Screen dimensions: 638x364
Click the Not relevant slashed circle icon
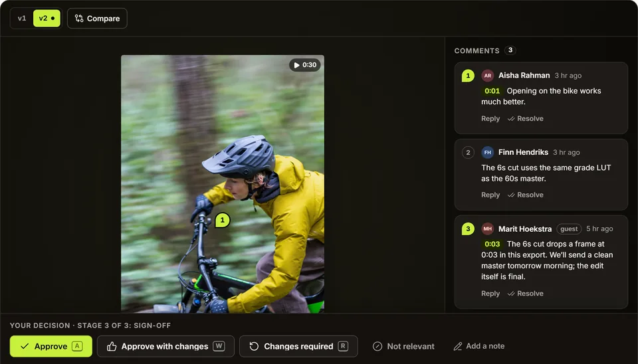(x=377, y=346)
